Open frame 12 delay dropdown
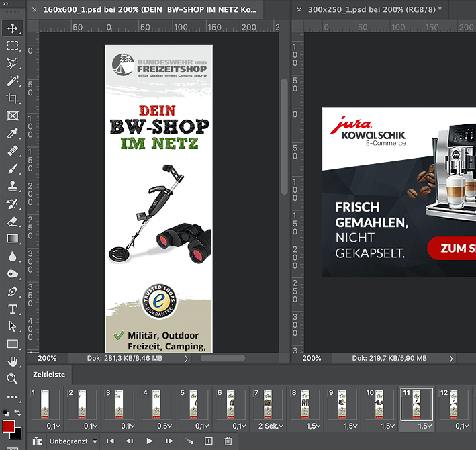476x450 pixels. 463,426
